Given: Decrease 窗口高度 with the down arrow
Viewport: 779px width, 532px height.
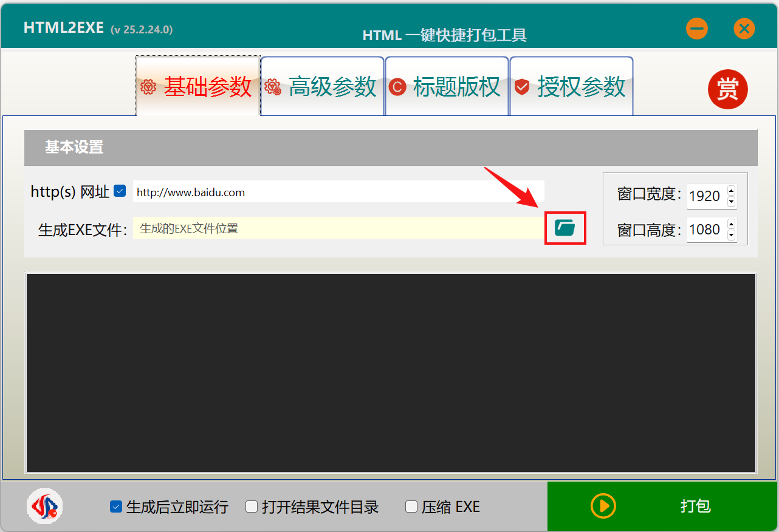Looking at the screenshot, I should pos(731,235).
